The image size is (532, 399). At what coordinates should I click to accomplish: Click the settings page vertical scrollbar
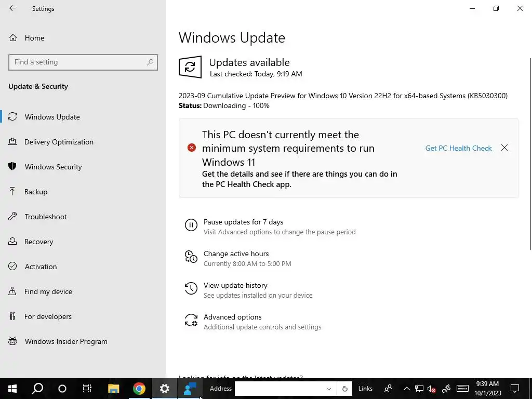(x=530, y=154)
